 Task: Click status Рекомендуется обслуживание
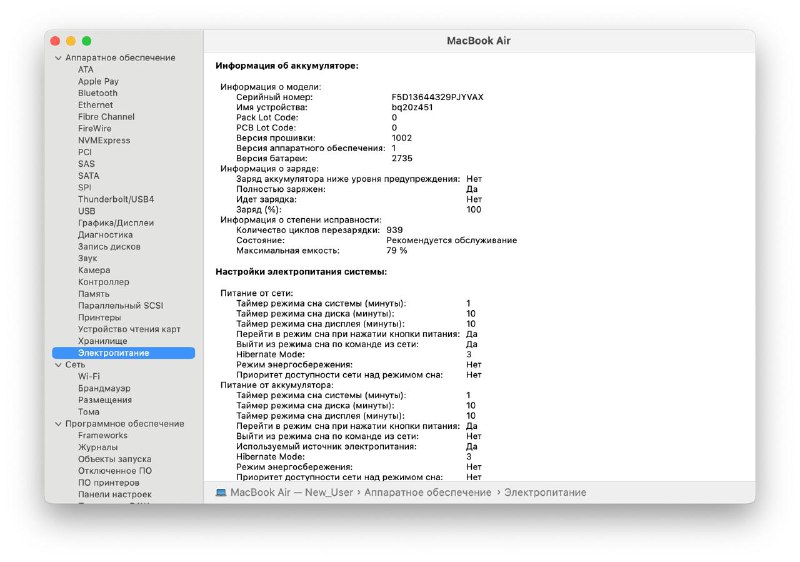(x=452, y=240)
